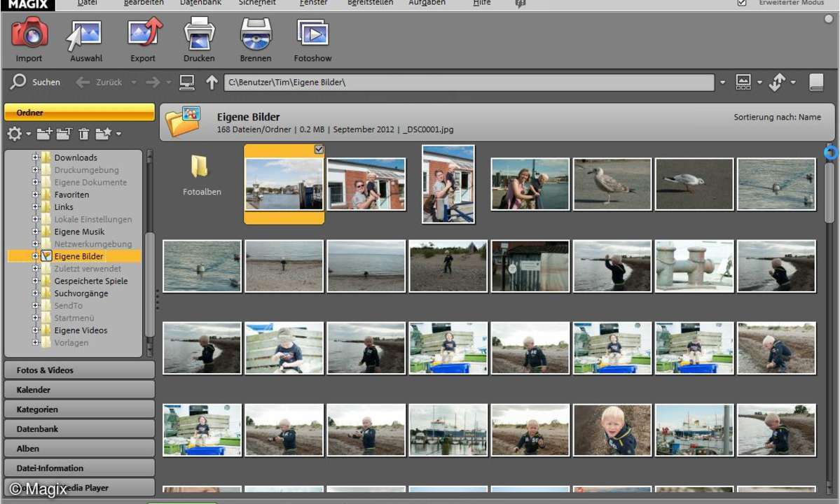
Task: Start the Fotoshow slideshow
Action: coord(312,34)
